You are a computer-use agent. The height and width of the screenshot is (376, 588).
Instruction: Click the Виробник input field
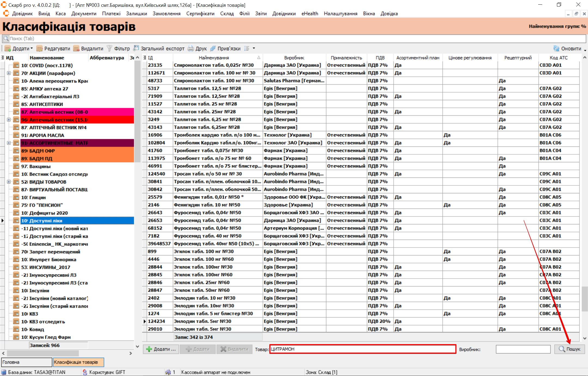(x=523, y=349)
